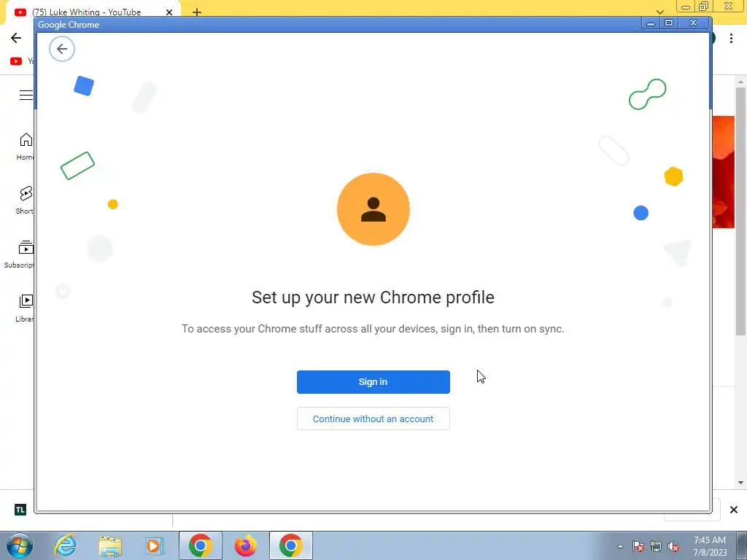This screenshot has width=747, height=560.
Task: Go back using the circled arrow in profile dialog
Action: click(62, 49)
